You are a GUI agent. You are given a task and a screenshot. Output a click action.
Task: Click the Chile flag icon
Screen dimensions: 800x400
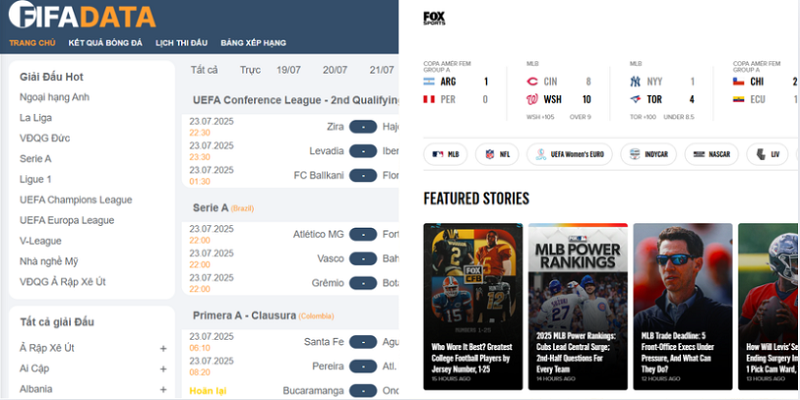pos(739,82)
